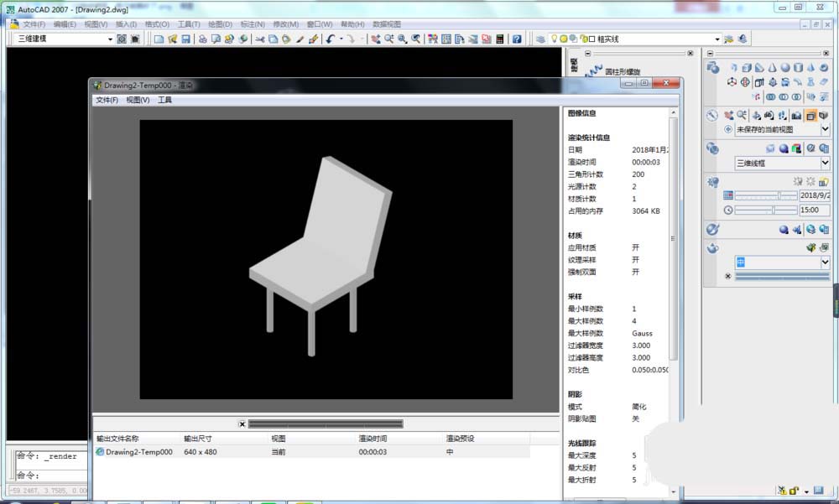Select the Drawing2-Temp000 render history row

pyautogui.click(x=139, y=452)
